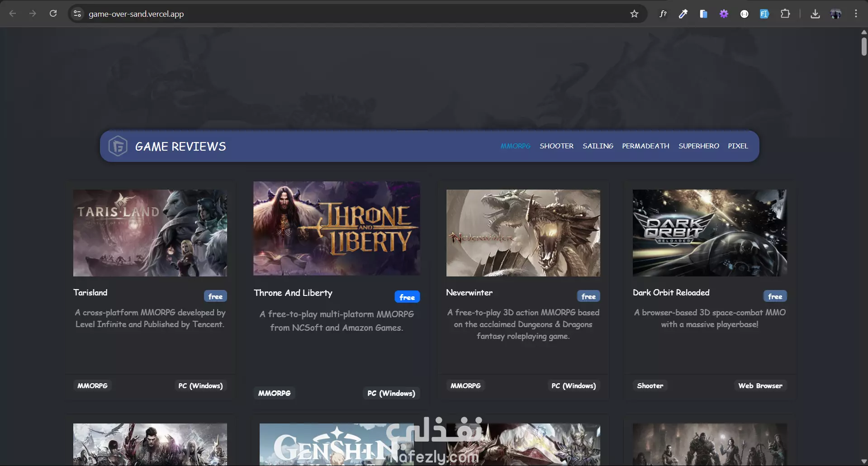Screen dimensions: 868x466
Task: Click the Tarisland game title
Action: coord(90,292)
